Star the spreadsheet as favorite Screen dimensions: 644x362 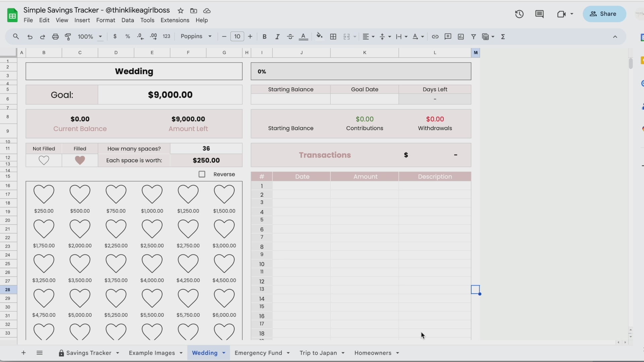[x=181, y=11]
